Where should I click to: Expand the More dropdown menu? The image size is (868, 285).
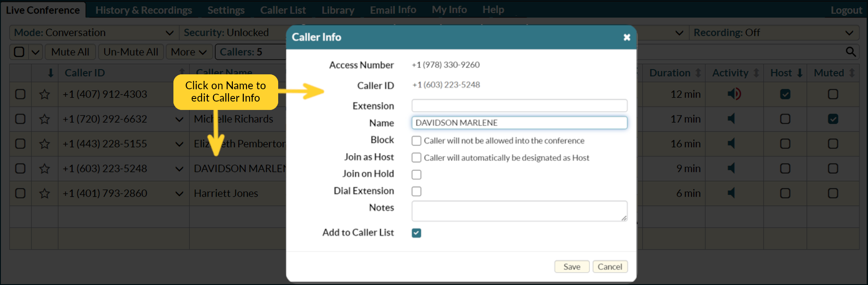(189, 52)
